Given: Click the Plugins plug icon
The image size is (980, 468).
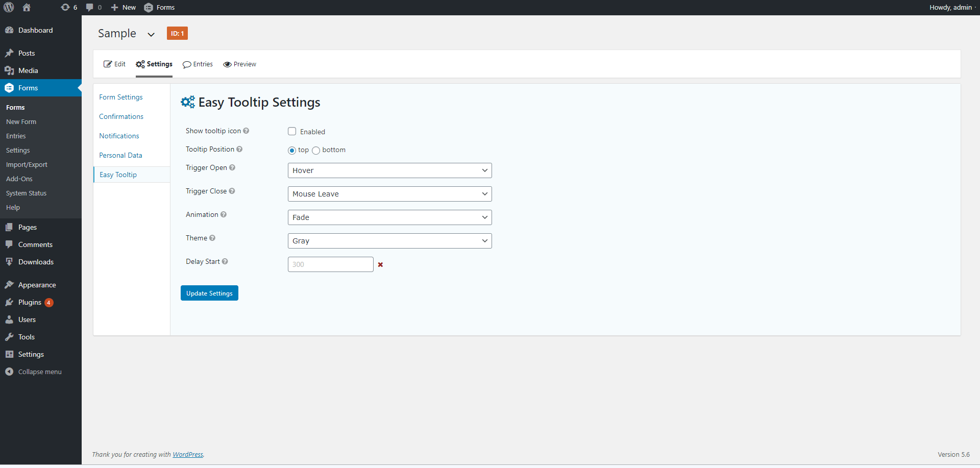Looking at the screenshot, I should coord(9,302).
